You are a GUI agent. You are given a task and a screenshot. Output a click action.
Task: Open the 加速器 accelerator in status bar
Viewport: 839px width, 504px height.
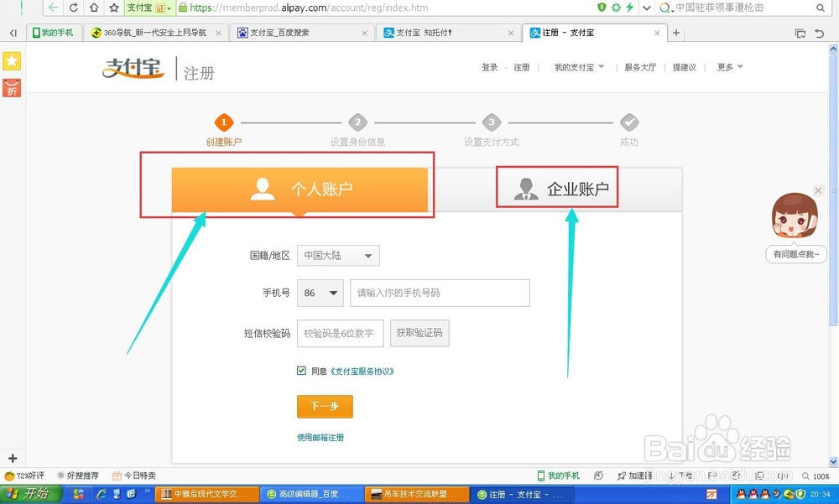tap(635, 475)
